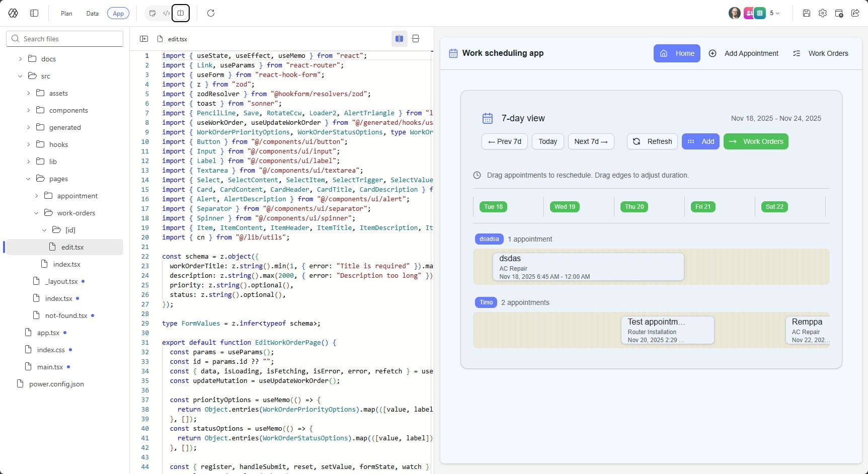Click the publish icon with upward arrow
Viewport: 868px width, 474px height.
839,13
